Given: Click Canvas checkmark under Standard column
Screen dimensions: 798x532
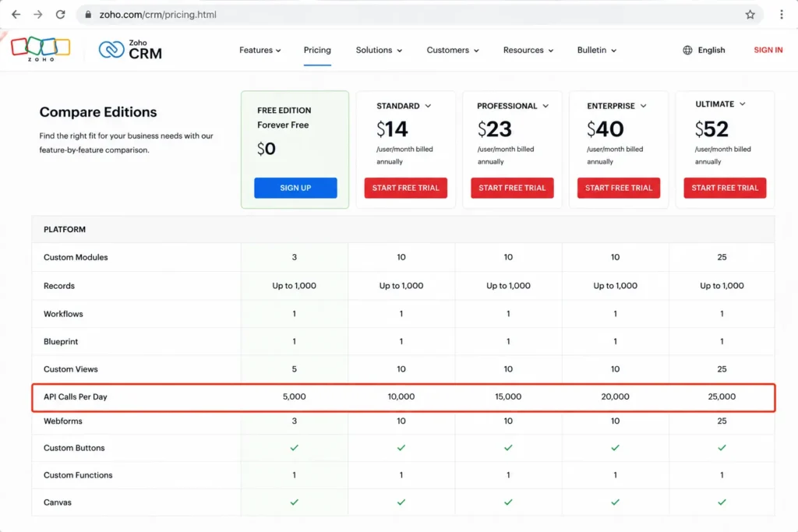Looking at the screenshot, I should point(401,502).
